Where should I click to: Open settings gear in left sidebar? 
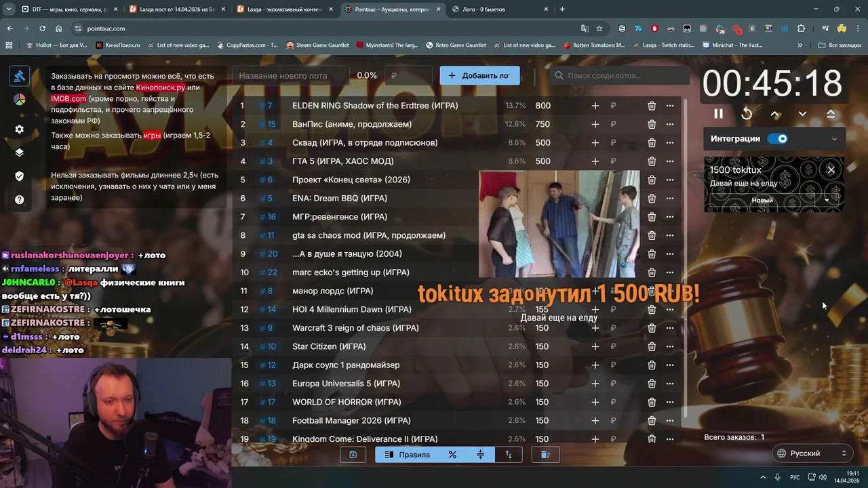pos(19,129)
